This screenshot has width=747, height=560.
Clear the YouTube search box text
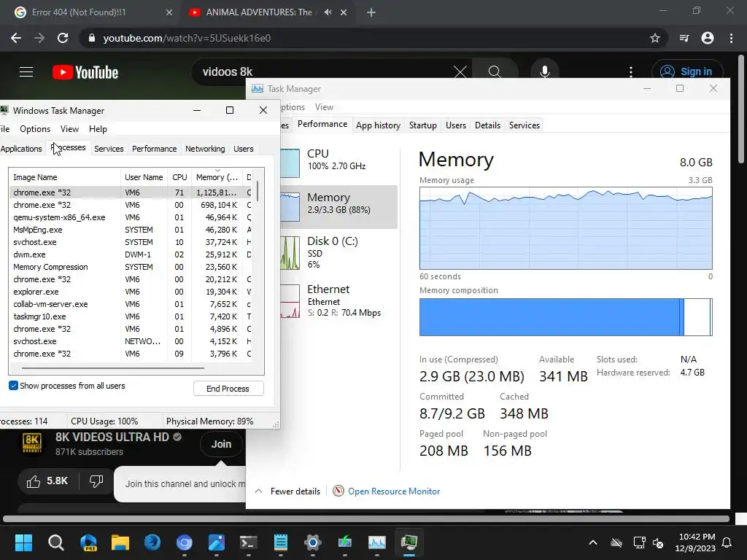tap(460, 72)
